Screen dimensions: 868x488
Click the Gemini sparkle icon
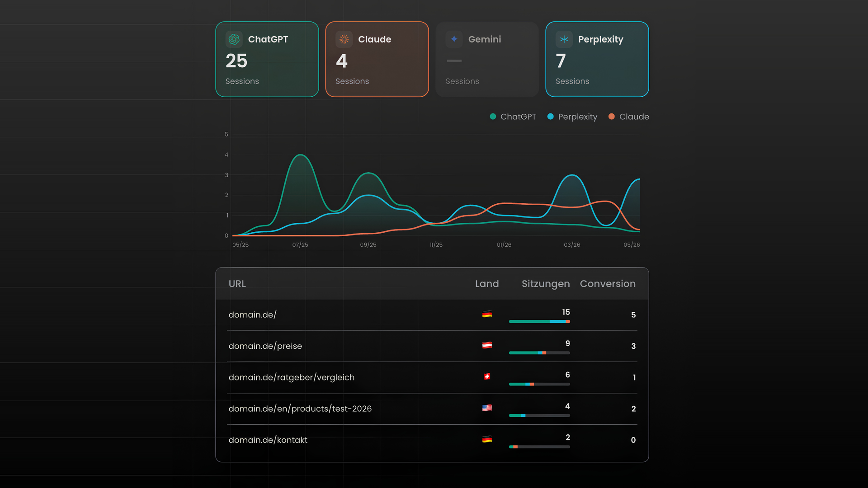click(x=454, y=39)
